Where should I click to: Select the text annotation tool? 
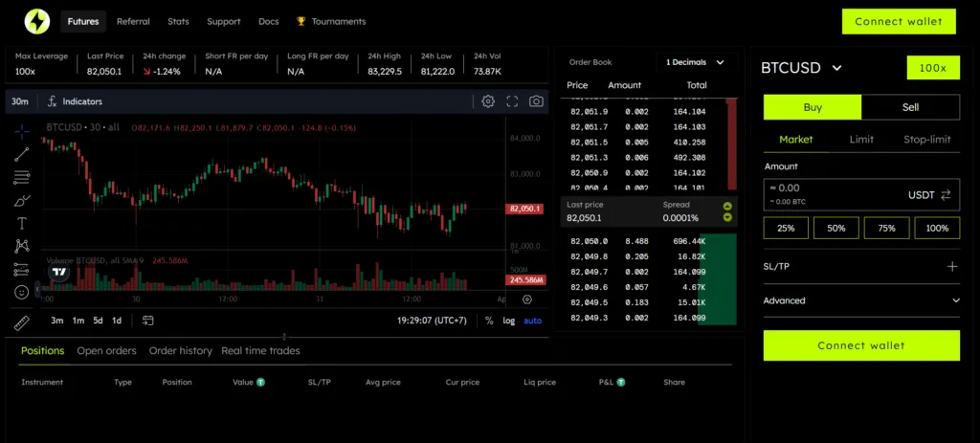tap(22, 223)
